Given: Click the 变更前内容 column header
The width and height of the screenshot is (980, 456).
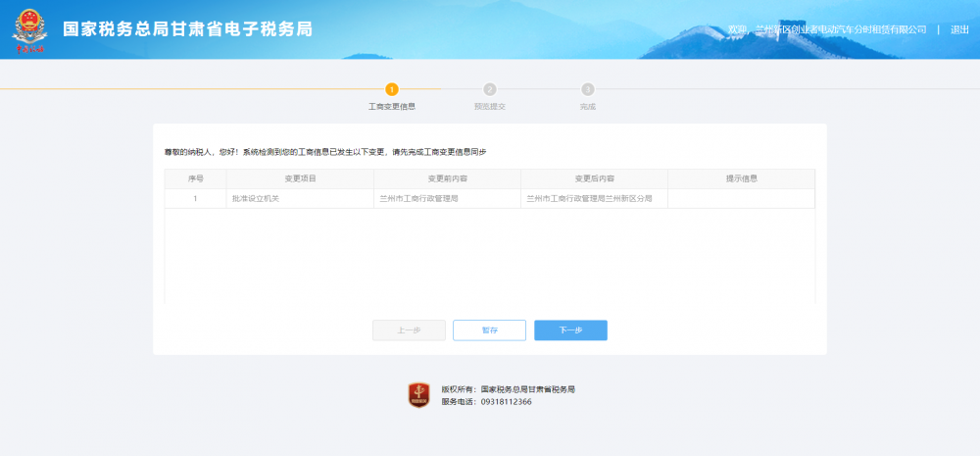Looking at the screenshot, I should click(447, 178).
